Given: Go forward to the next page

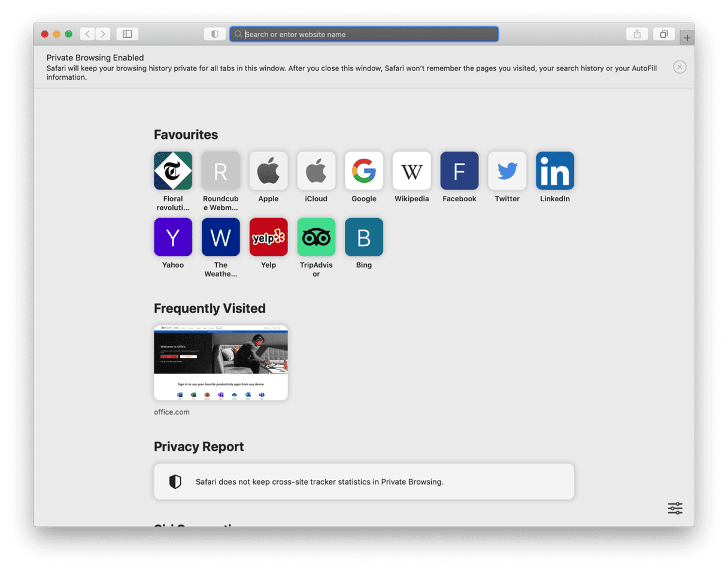Looking at the screenshot, I should point(103,34).
